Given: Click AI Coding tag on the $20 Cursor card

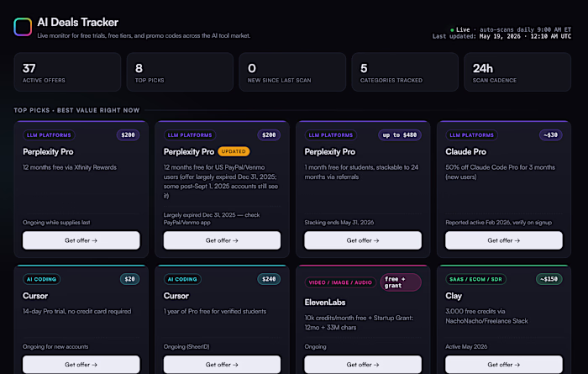Looking at the screenshot, I should pyautogui.click(x=42, y=279).
